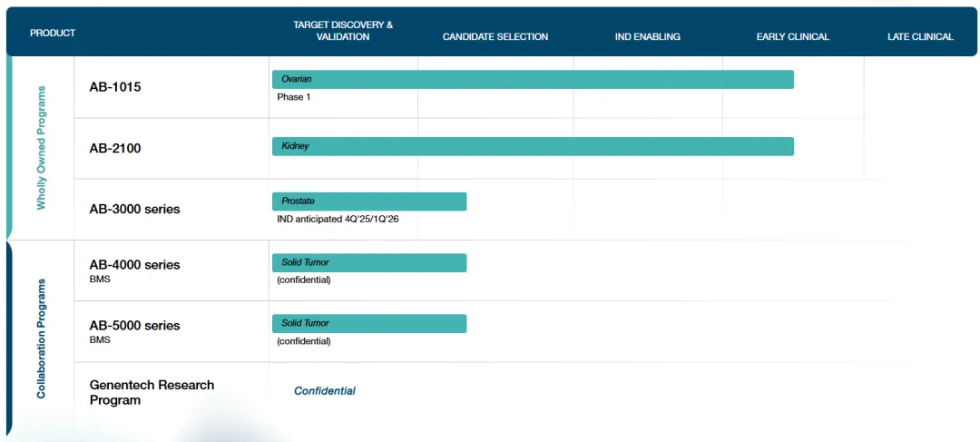The image size is (980, 442).
Task: Click the AB-3000 series product name
Action: (x=134, y=209)
